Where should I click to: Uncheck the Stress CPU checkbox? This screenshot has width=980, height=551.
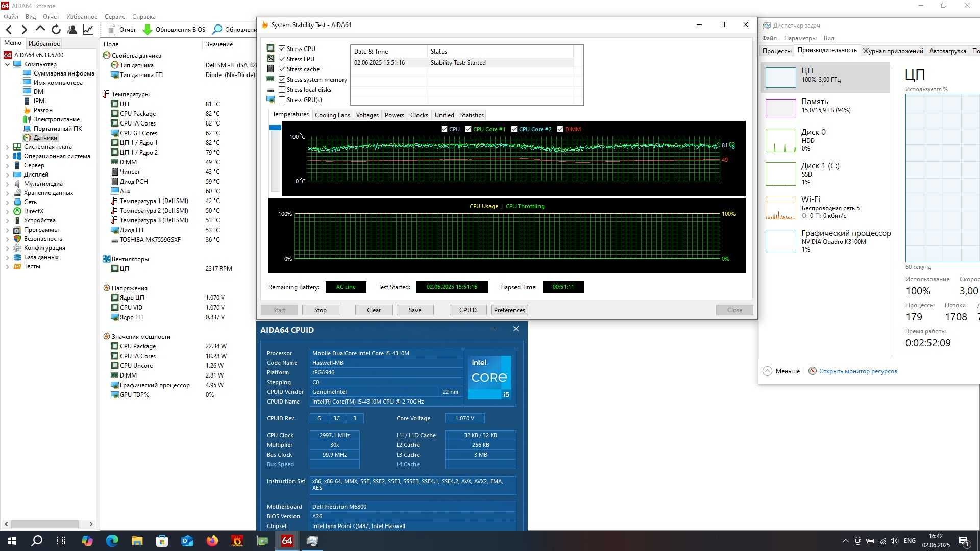pos(282,49)
